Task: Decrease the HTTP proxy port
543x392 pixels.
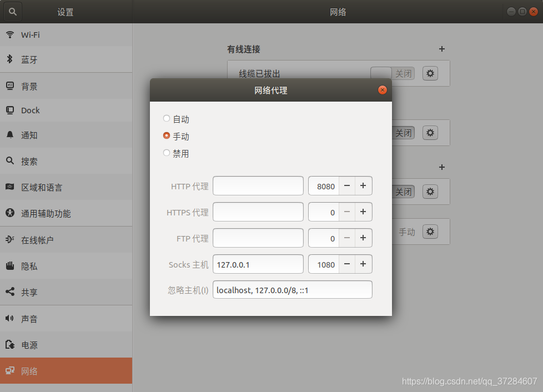Action: point(347,186)
